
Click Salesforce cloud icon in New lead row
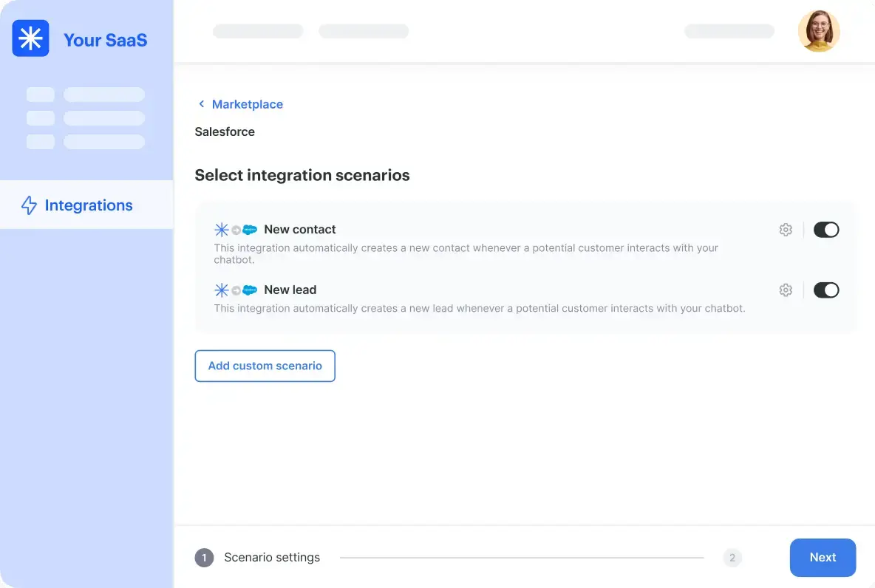pyautogui.click(x=250, y=290)
